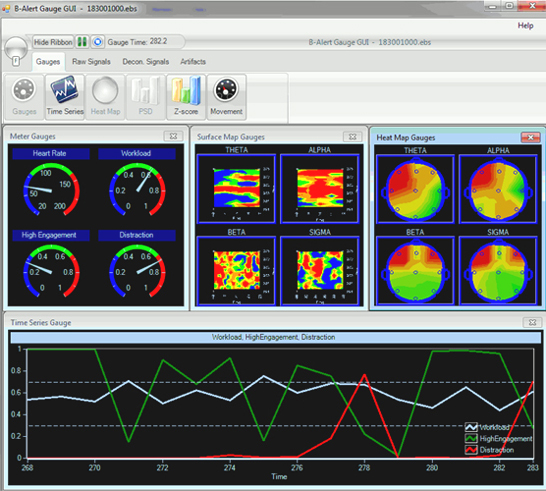This screenshot has width=546, height=491.
Task: Select the ALPHA surface map
Action: 319,188
